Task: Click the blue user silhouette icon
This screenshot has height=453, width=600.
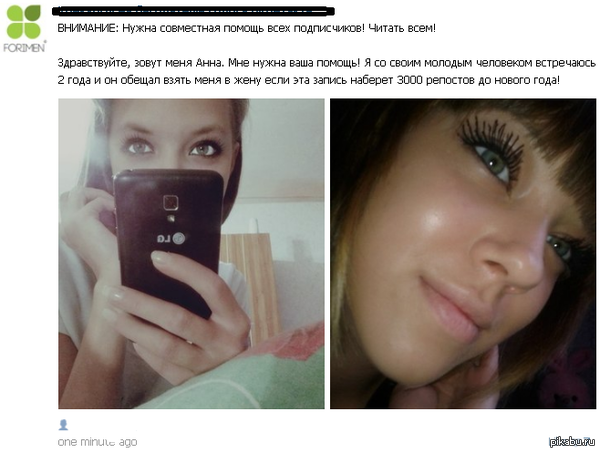Action: point(64,424)
